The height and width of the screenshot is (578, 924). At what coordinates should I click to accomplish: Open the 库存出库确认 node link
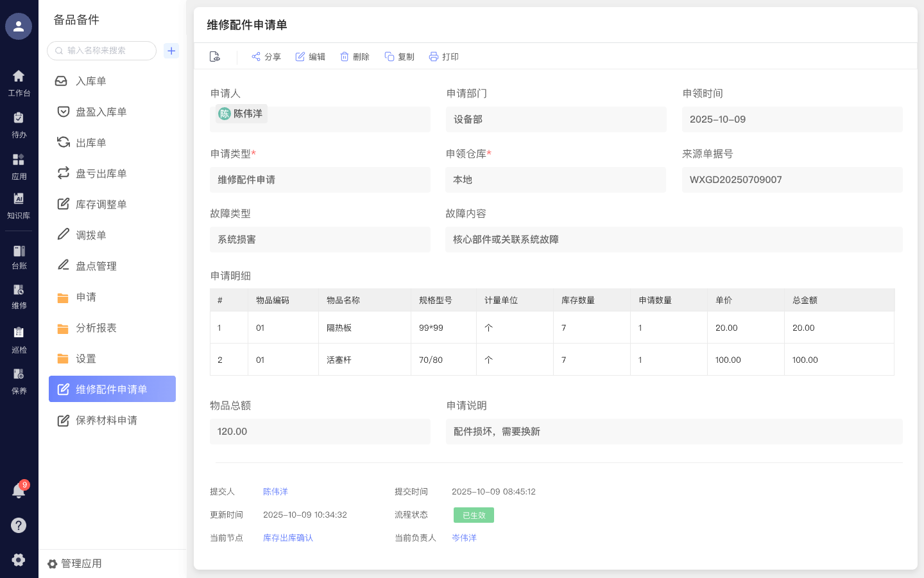[x=287, y=538]
